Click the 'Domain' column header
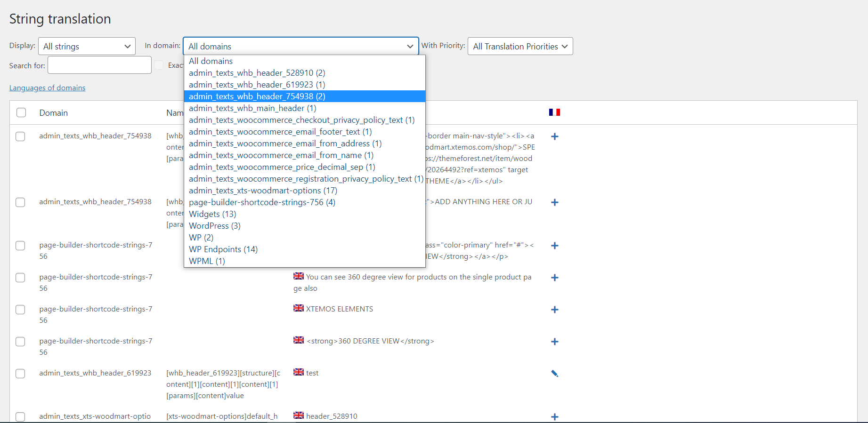Screen dimensions: 868x423 click(x=54, y=113)
